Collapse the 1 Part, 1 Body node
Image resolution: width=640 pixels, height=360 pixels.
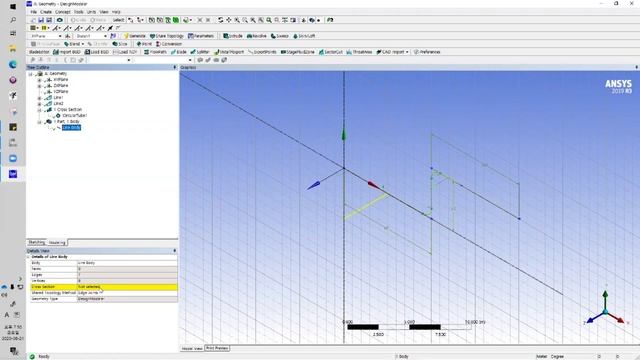40,122
